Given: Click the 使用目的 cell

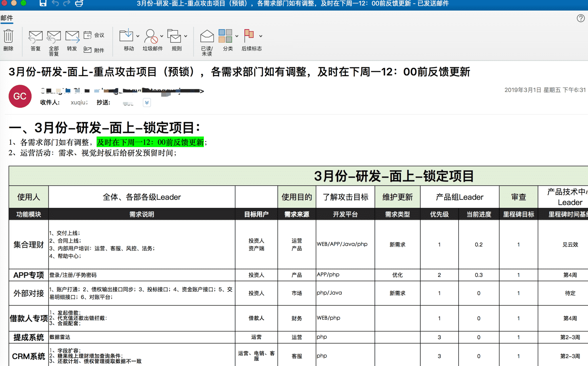Looking at the screenshot, I should click(297, 197).
